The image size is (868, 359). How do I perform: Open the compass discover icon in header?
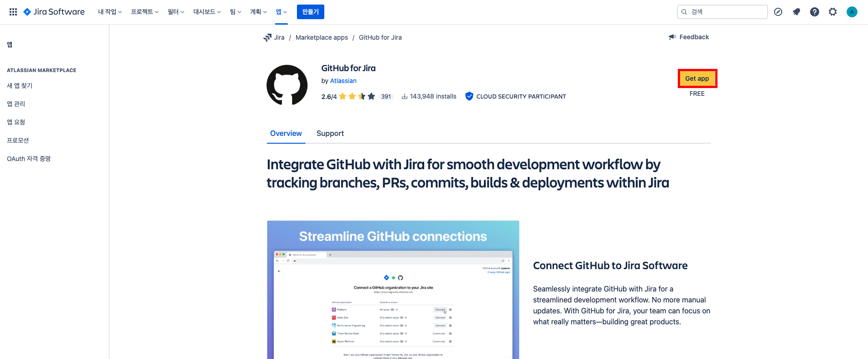(778, 12)
